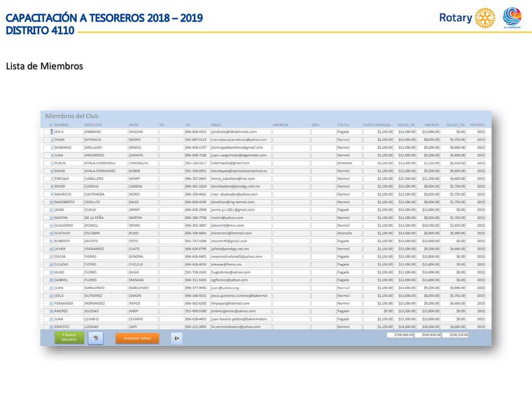Screen dimensions: 532x399
Task: Click the 'Miembros del Club' form title
Action: click(x=72, y=116)
